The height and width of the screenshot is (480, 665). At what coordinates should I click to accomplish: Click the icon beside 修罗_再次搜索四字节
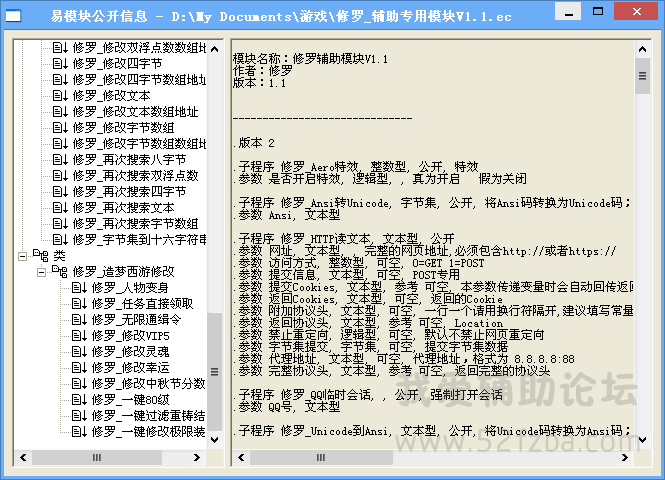tap(60, 192)
